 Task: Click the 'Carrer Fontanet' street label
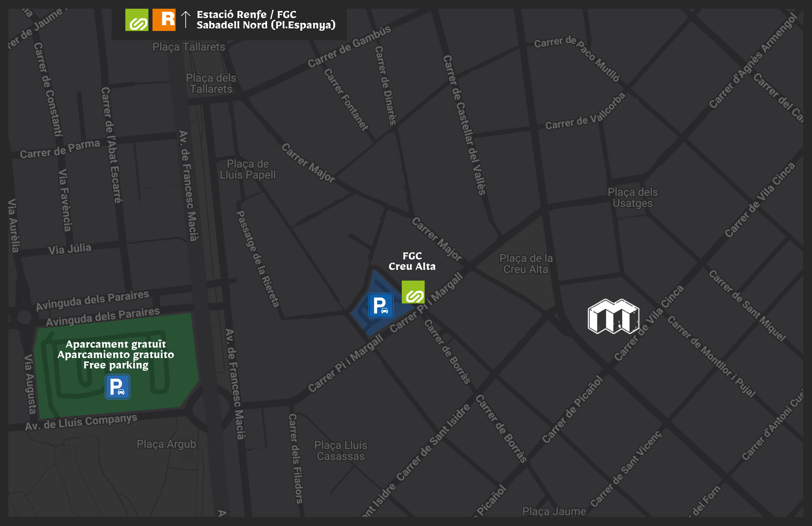pos(346,100)
